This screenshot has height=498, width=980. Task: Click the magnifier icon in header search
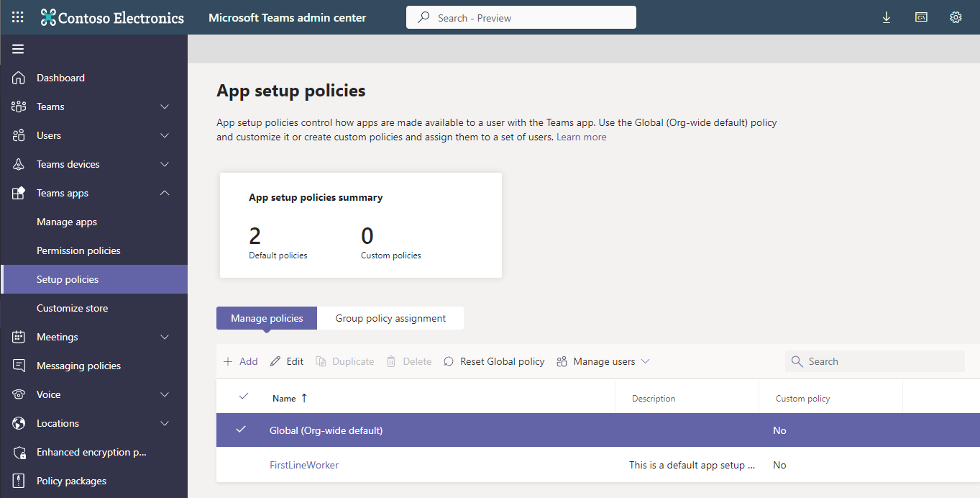[424, 17]
